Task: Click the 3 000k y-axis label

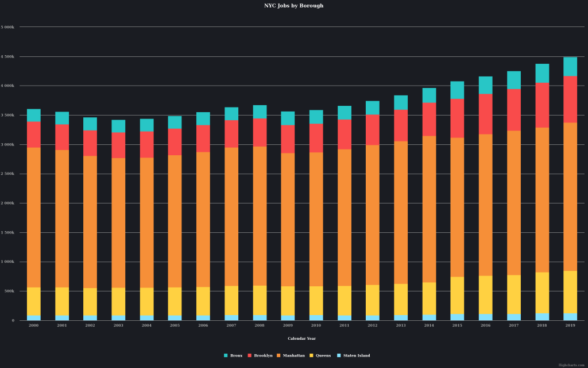Action: click(x=7, y=144)
